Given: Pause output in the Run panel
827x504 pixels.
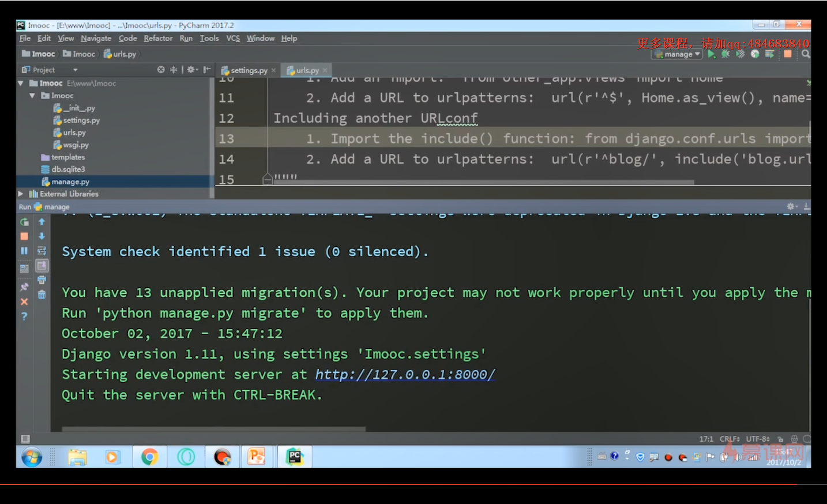Looking at the screenshot, I should 24,251.
